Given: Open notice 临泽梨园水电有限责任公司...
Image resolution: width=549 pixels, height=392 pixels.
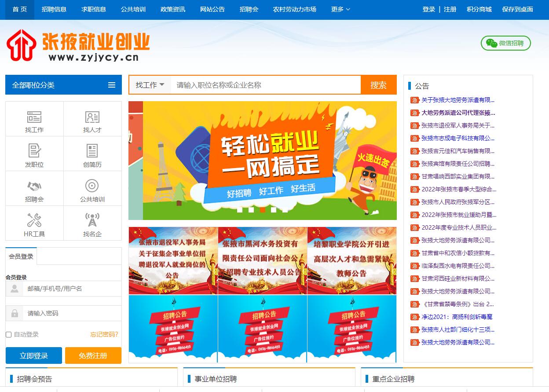Looking at the screenshot, I should click(x=458, y=266).
